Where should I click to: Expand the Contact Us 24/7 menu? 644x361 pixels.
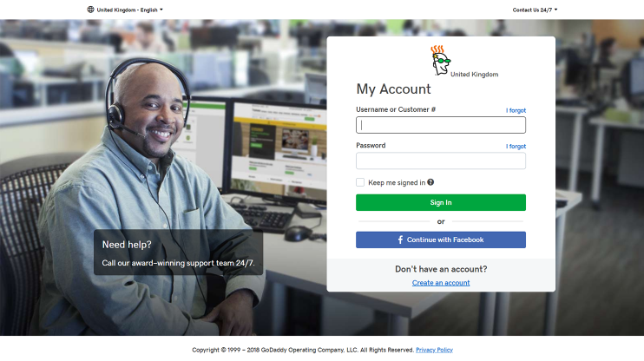pyautogui.click(x=535, y=10)
